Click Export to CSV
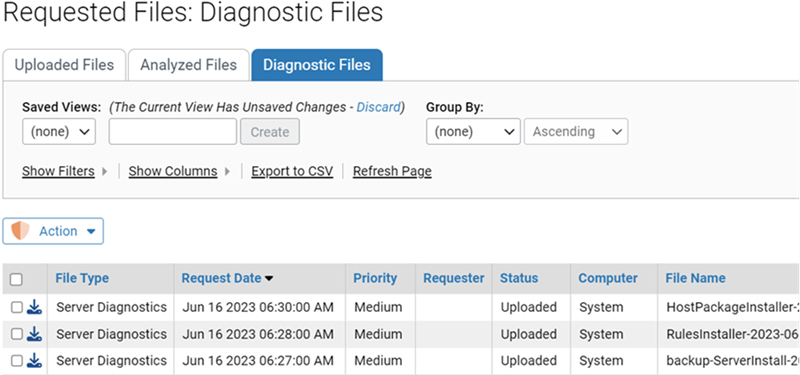Screen dimensions: 800x375 point(292,171)
